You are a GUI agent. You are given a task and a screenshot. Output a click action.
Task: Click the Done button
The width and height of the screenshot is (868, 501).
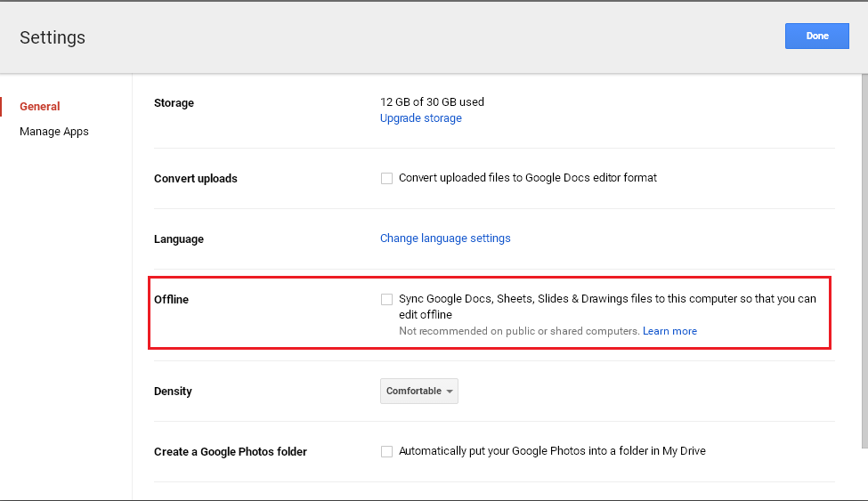816,36
